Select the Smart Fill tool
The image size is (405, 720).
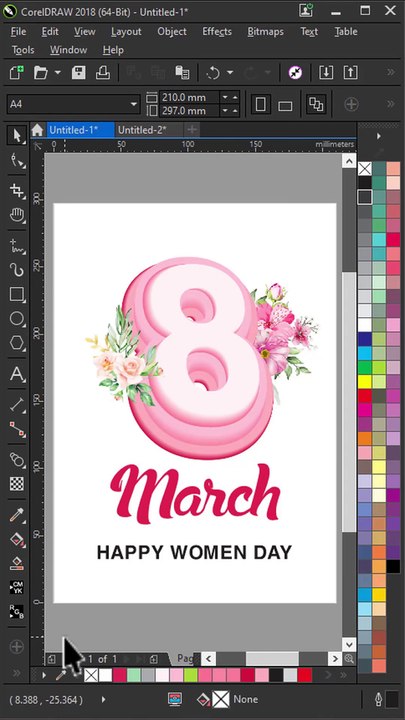click(x=17, y=562)
